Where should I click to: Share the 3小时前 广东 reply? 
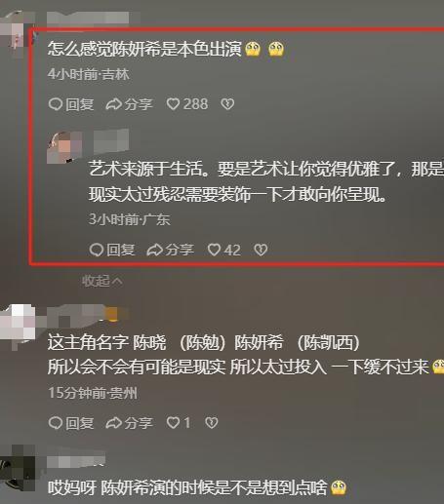click(x=170, y=250)
